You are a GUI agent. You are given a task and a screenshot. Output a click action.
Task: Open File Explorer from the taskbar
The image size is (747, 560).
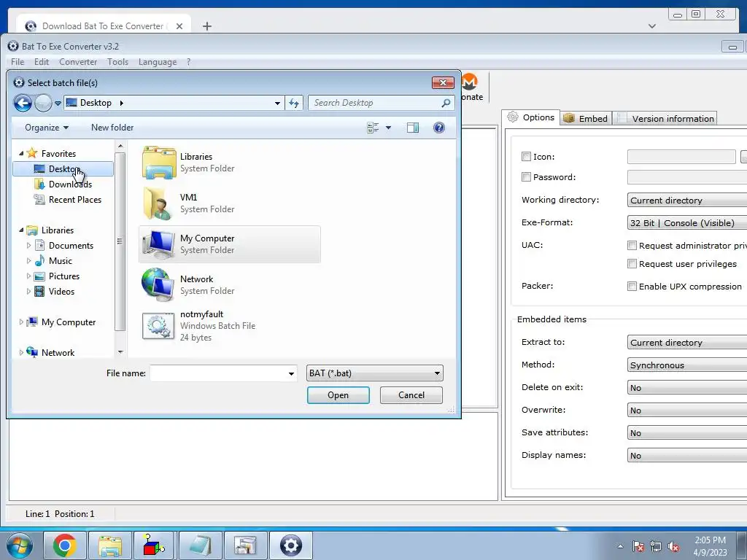click(110, 545)
